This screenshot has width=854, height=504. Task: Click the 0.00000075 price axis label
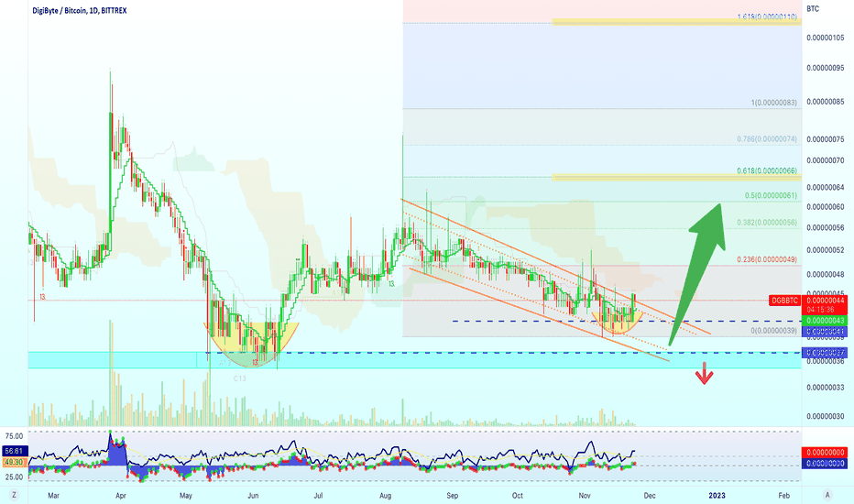825,139
